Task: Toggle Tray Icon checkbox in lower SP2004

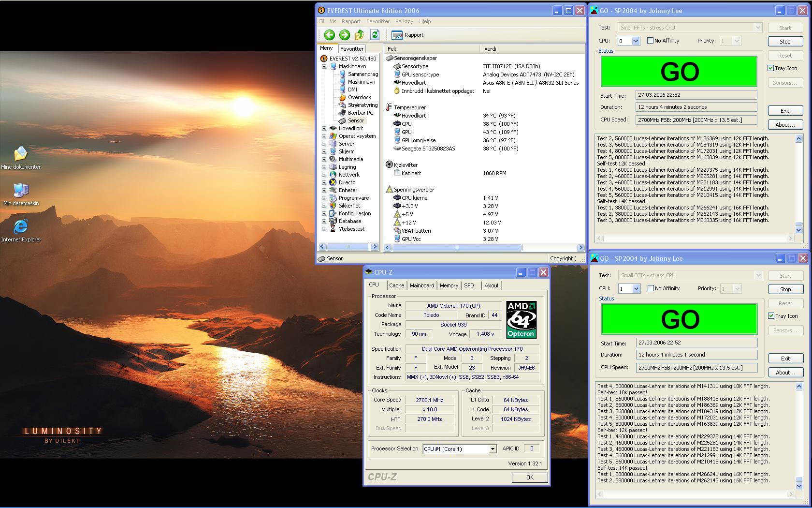Action: tap(771, 316)
